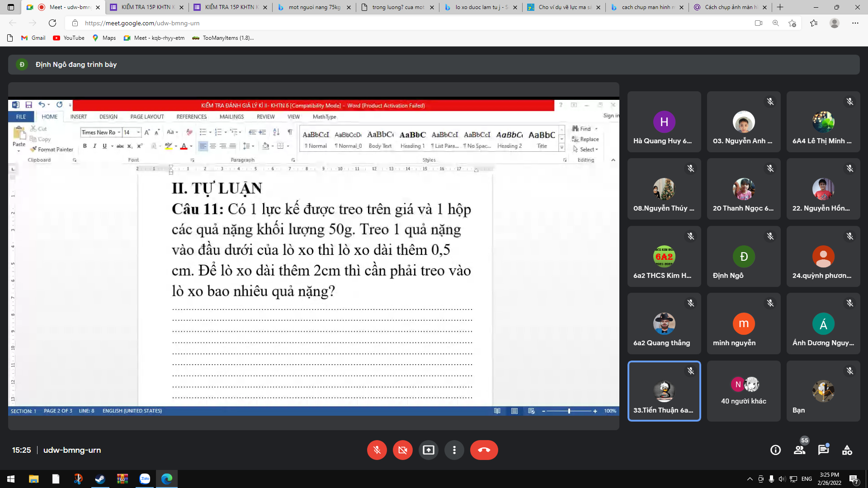868x488 pixels.
Task: Click strikethrough abc button
Action: pos(120,146)
